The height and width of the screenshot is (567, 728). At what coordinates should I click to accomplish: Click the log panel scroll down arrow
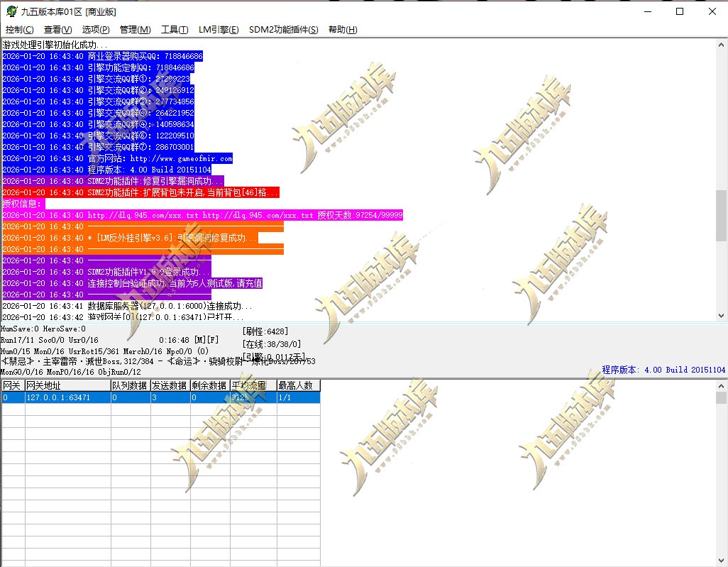[x=721, y=316]
